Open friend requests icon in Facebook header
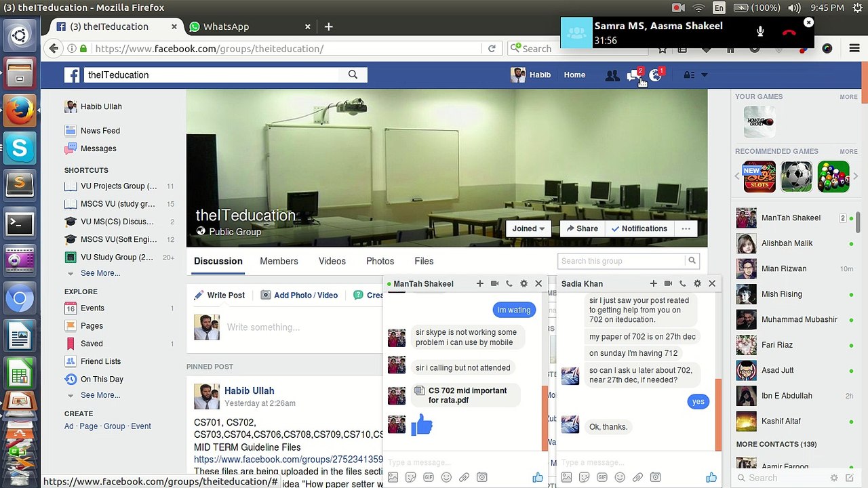The image size is (868, 488). 612,75
